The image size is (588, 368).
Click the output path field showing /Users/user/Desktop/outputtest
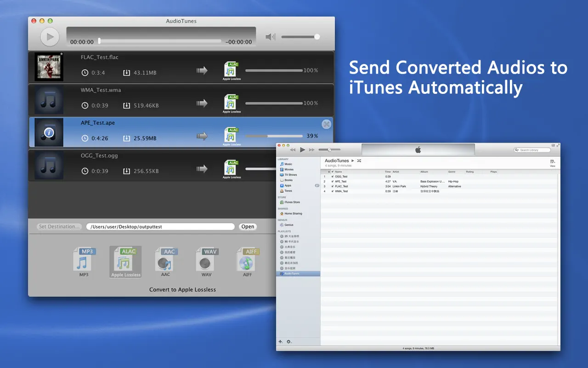click(x=160, y=226)
